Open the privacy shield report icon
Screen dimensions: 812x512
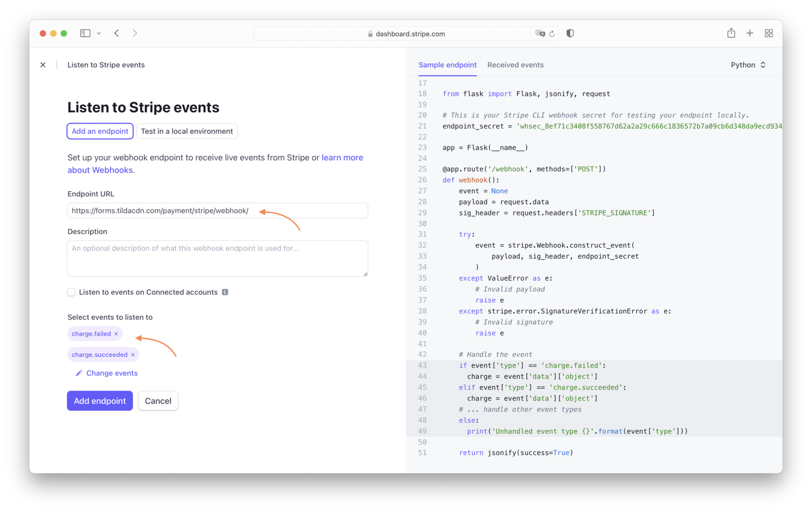[x=570, y=33]
